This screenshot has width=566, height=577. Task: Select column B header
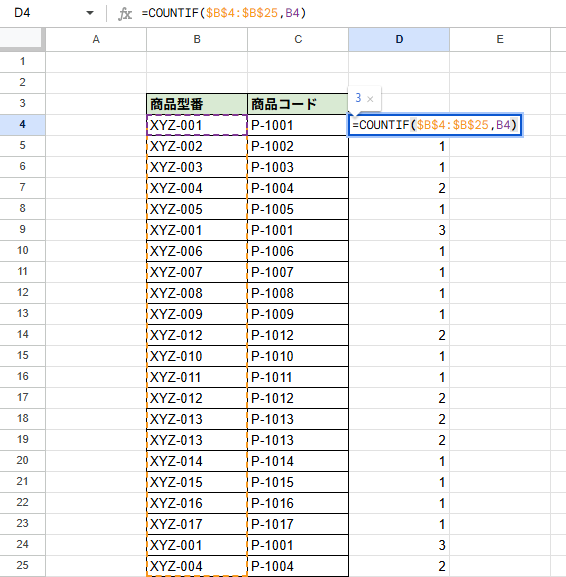point(197,39)
